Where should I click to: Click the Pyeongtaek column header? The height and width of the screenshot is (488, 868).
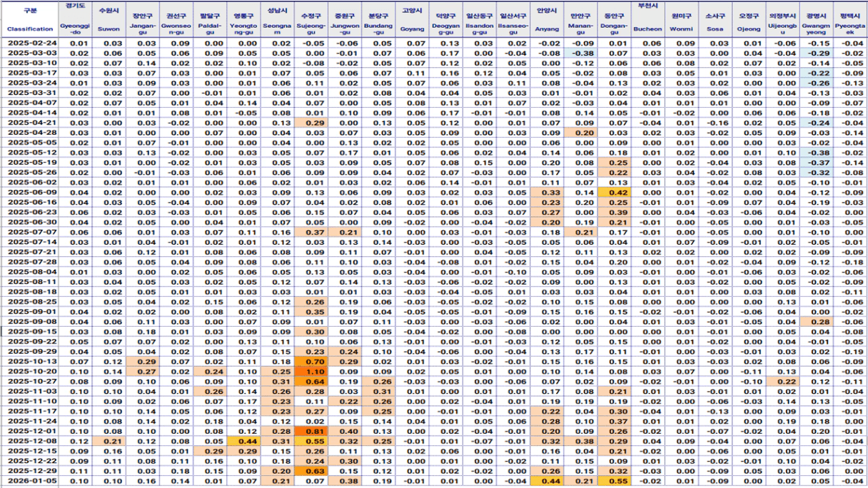tap(849, 20)
